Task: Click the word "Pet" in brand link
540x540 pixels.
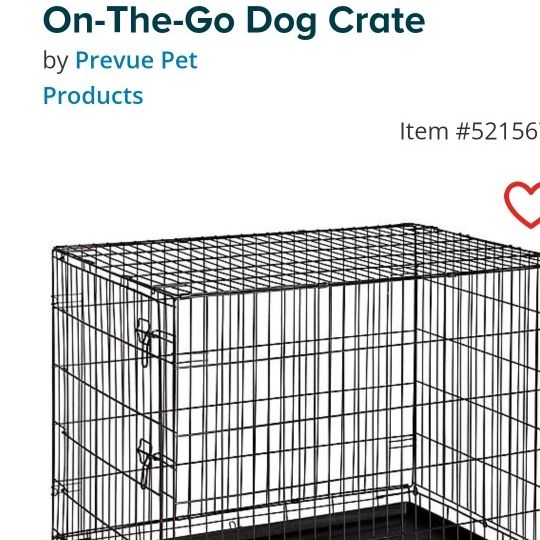Action: 179,60
